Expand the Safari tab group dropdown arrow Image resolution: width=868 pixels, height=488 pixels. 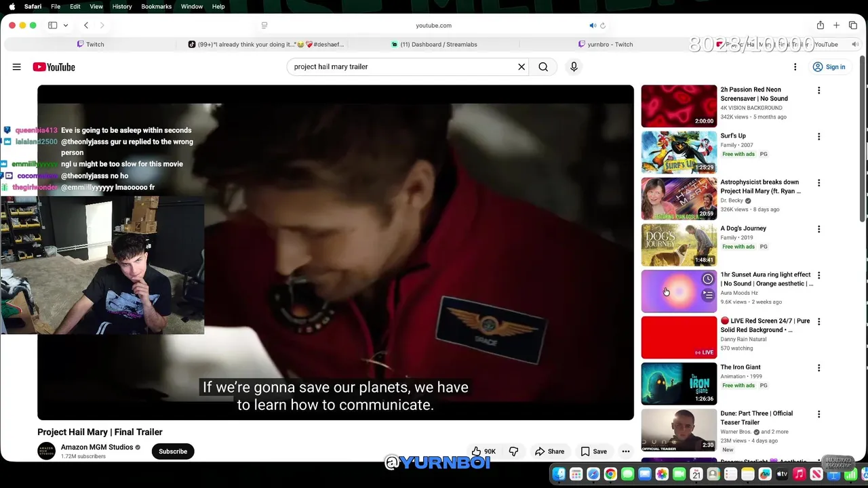[65, 25]
